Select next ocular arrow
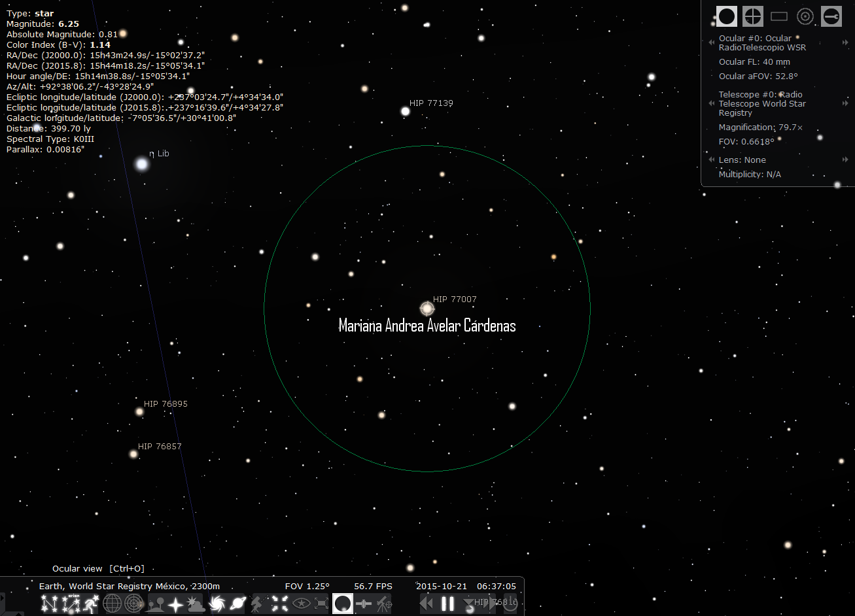 pyautogui.click(x=845, y=43)
